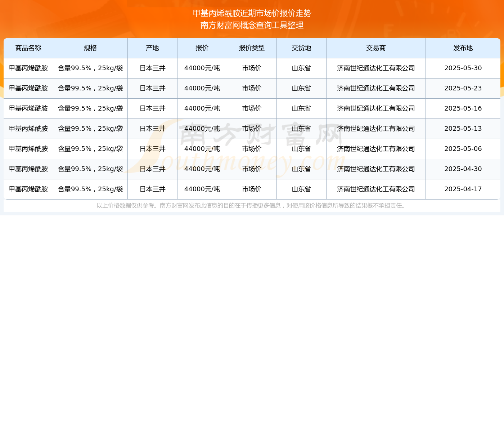Viewport: 504px width, 434px height.
Task: Click the 交货地 column header
Action: 302,48
